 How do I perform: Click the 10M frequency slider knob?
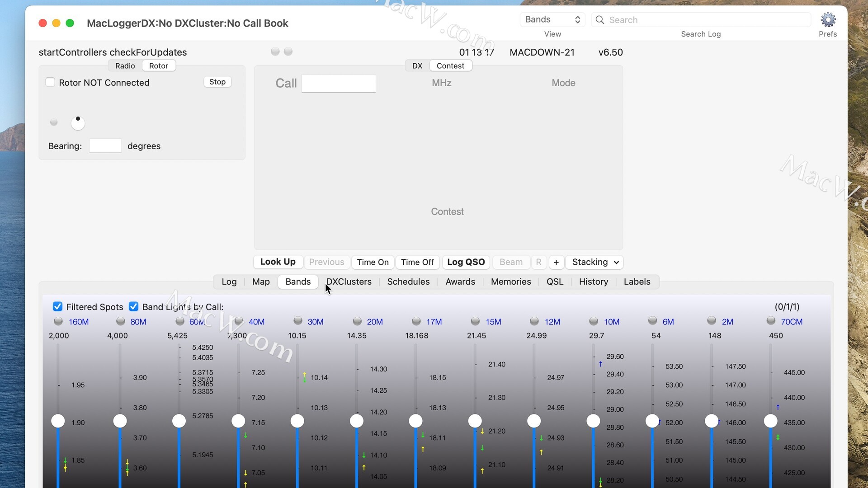pyautogui.click(x=593, y=421)
